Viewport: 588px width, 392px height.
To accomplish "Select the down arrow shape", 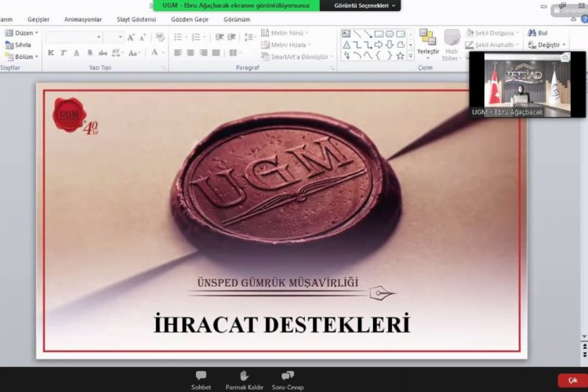I will click(x=390, y=45).
